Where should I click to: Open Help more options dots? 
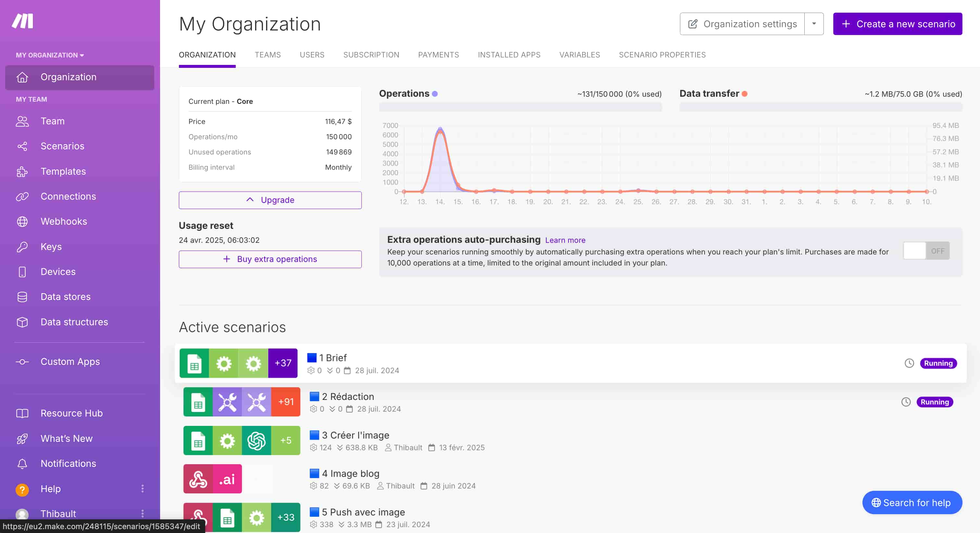(x=143, y=489)
